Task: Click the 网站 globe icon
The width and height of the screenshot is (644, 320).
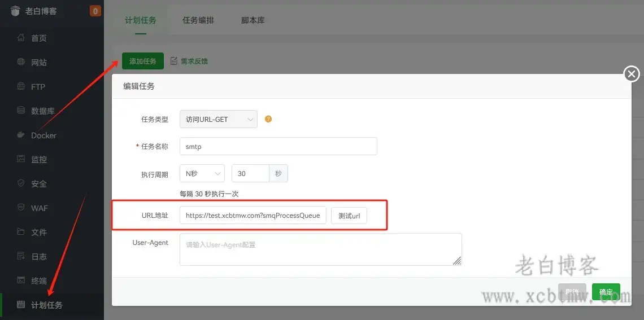Action: click(21, 62)
